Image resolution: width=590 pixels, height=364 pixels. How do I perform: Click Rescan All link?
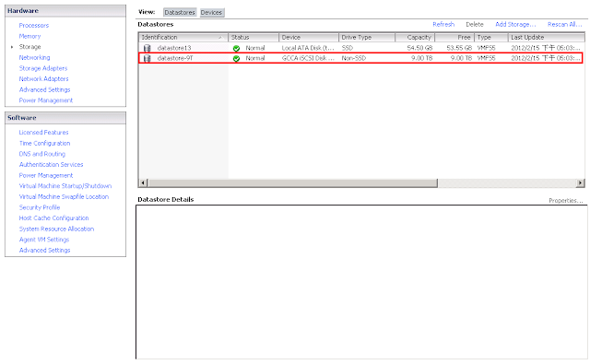(x=564, y=25)
